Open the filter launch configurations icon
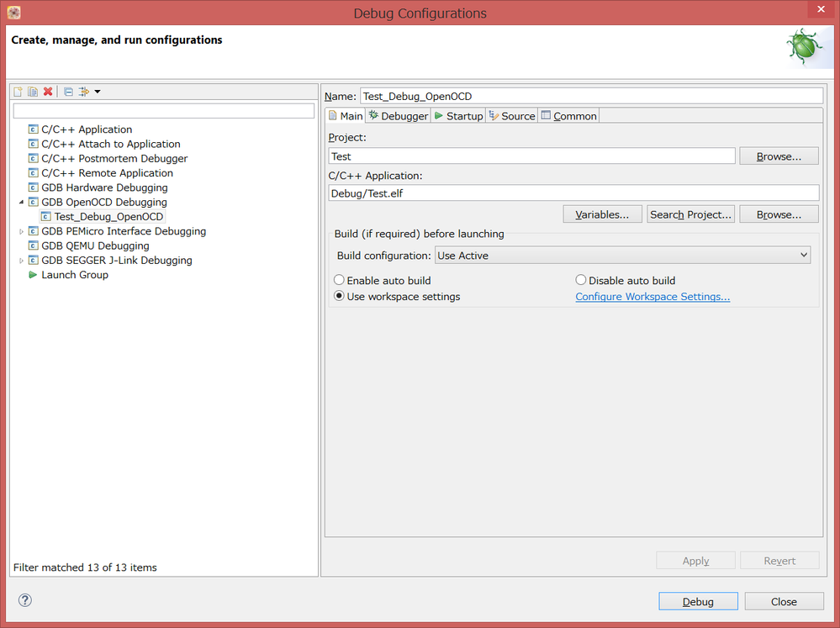 84,92
